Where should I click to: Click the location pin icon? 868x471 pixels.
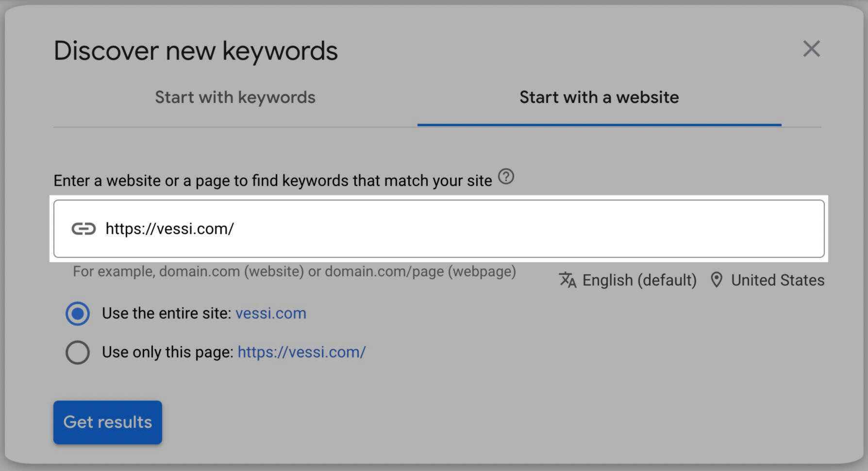point(716,280)
